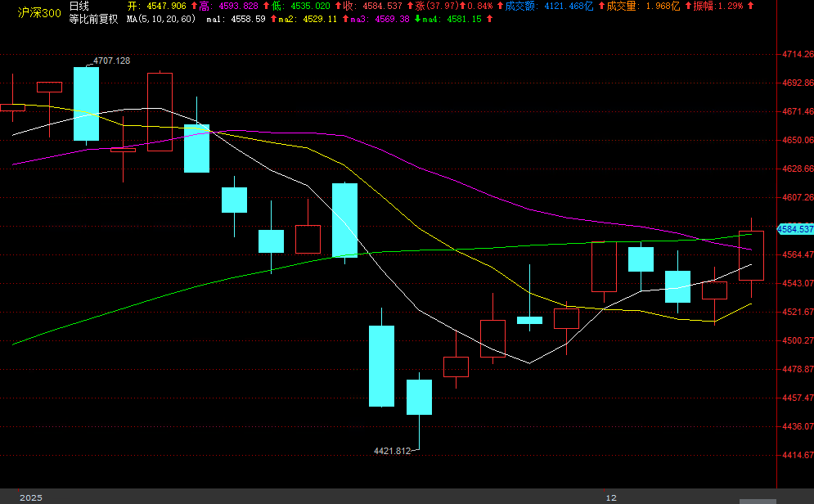Grab the horizontal scrollbar thumb at bottom
Viewport: 814px width, 504px height.
click(758, 501)
